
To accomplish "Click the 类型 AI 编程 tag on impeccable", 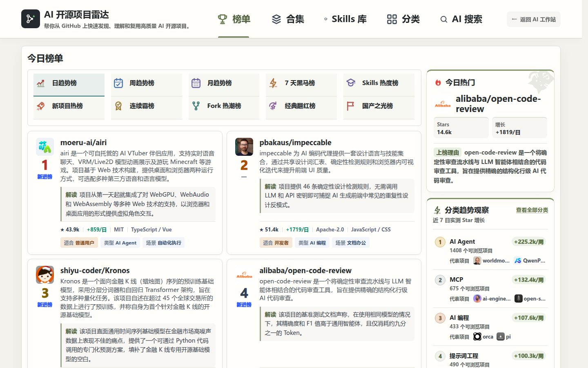I will click(x=312, y=242).
